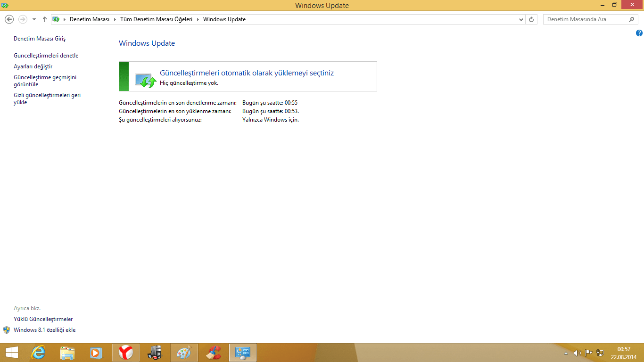The height and width of the screenshot is (362, 644).
Task: Show hidden tray icons arrow
Action: coord(566,353)
